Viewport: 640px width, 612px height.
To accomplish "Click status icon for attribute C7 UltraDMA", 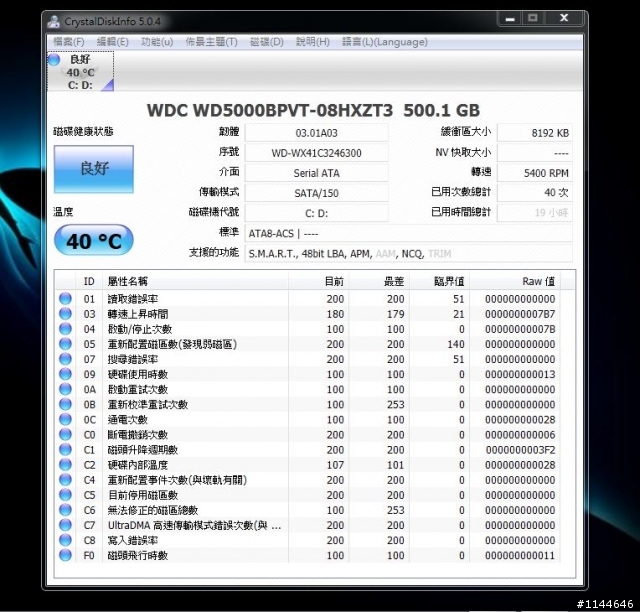I will point(65,525).
